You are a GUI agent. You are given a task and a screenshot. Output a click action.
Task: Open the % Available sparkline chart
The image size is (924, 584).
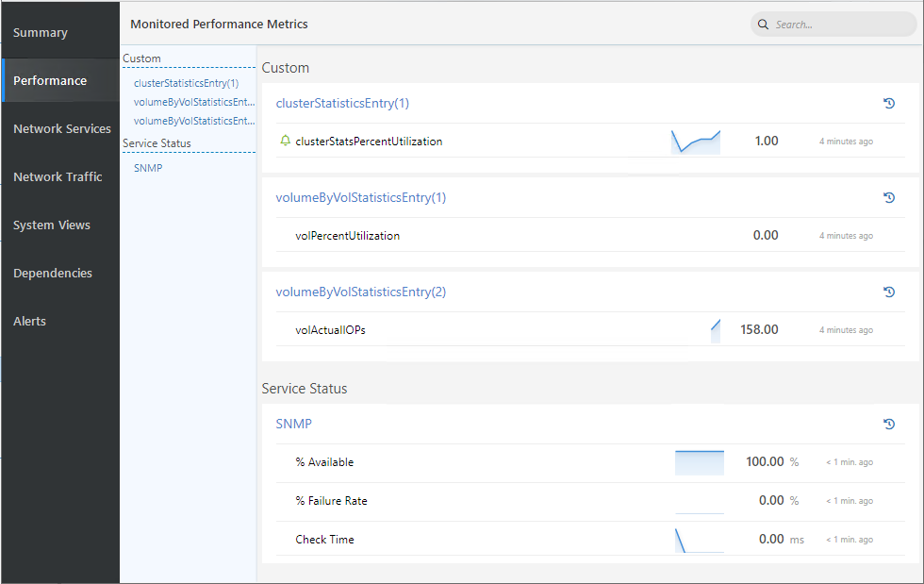[x=700, y=462]
